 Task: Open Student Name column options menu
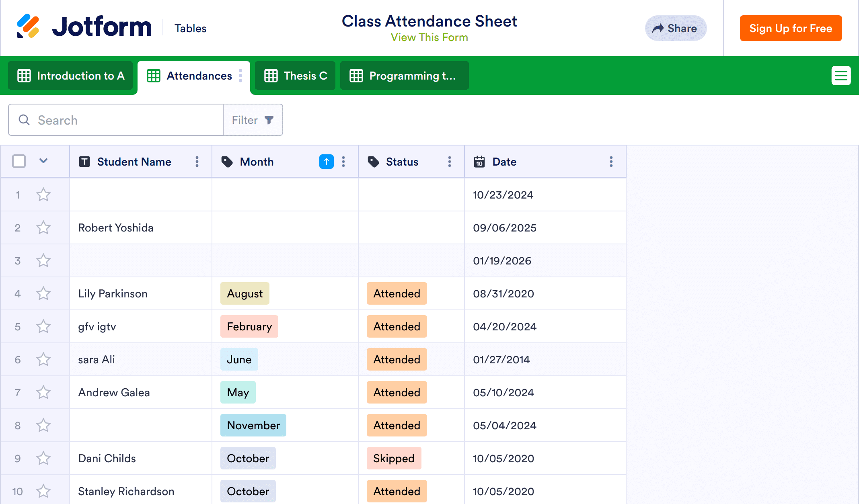click(197, 162)
